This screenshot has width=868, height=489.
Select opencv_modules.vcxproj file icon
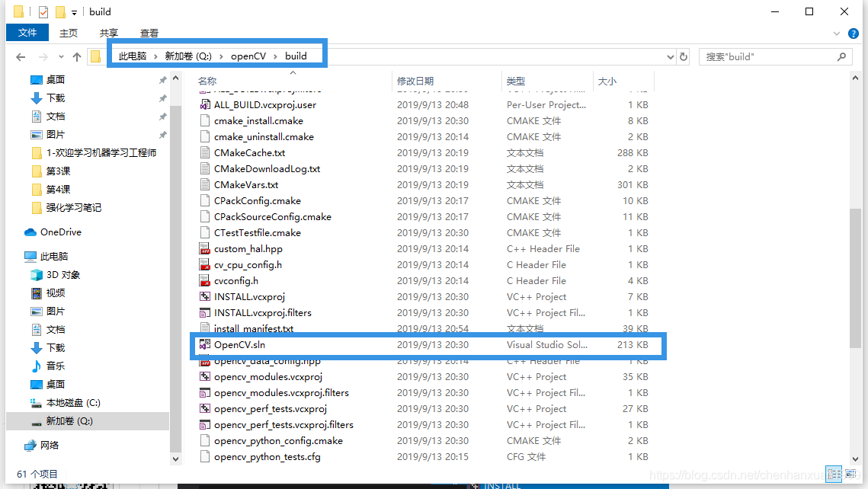click(205, 377)
